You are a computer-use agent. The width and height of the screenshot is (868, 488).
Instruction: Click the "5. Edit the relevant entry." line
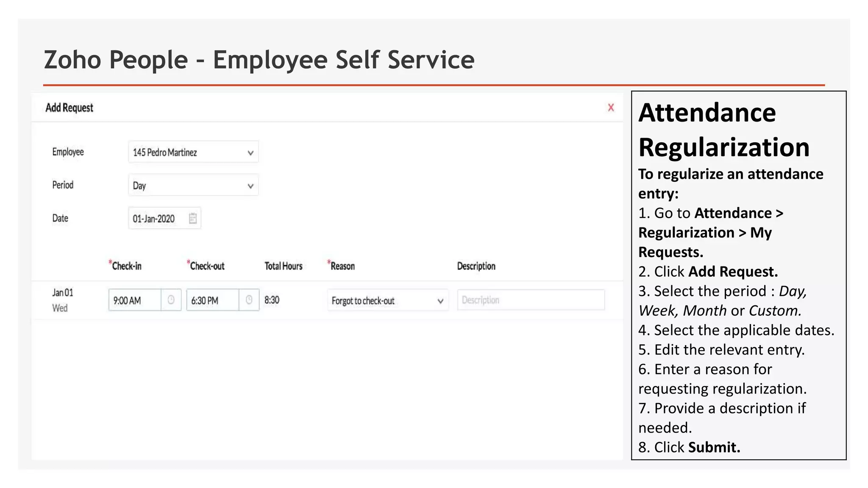pos(721,349)
